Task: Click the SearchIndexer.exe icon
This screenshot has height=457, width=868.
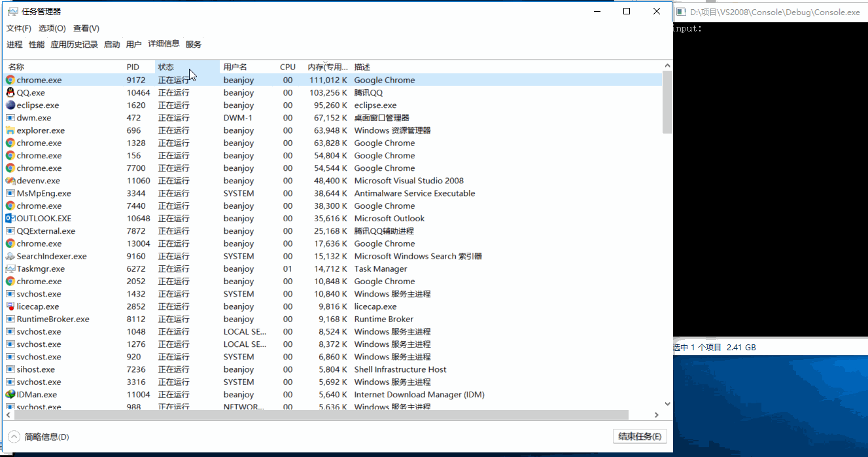Action: (10, 256)
